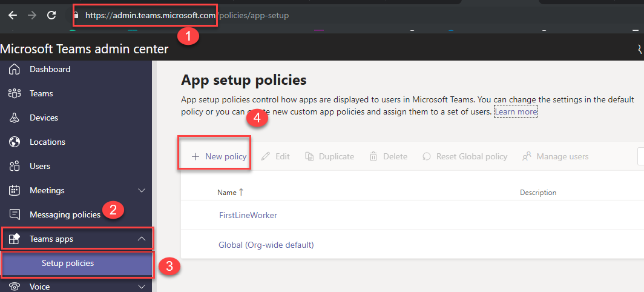Image resolution: width=644 pixels, height=292 pixels.
Task: Select Teams apps in the navigation
Action: 51,239
